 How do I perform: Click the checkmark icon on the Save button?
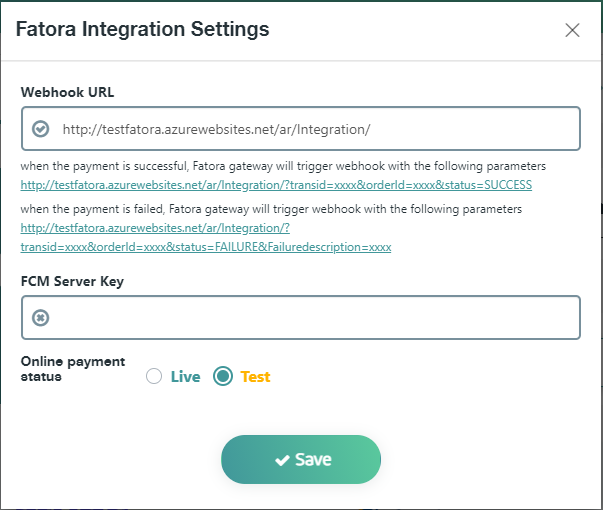[x=282, y=460]
